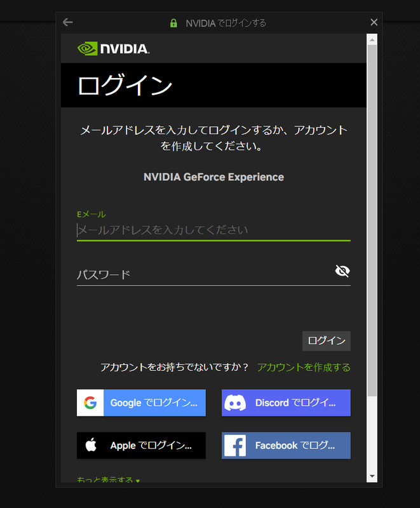Expand もっと表示する options
Viewport: 420px width, 508px height.
108,479
